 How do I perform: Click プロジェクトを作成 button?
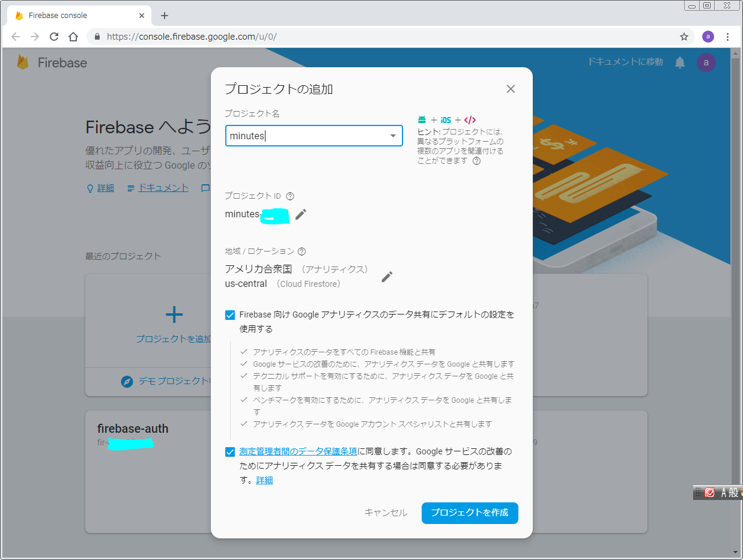point(469,513)
